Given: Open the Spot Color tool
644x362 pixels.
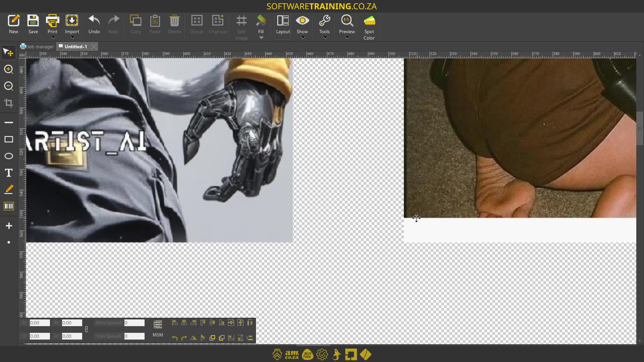Looking at the screenshot, I should coord(369,27).
